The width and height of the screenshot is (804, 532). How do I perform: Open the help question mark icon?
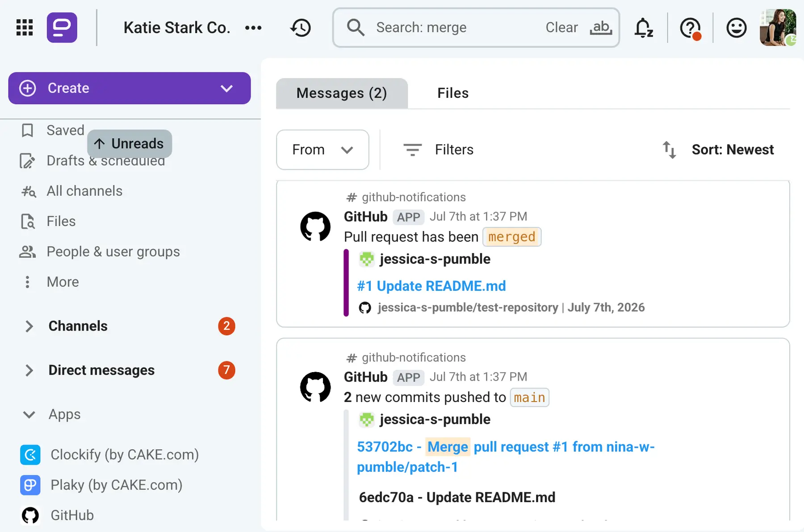(x=690, y=28)
